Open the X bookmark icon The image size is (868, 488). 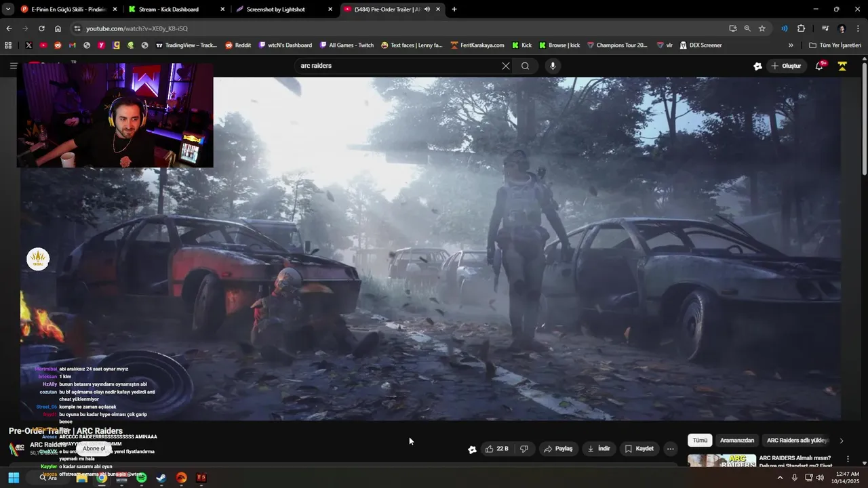coord(28,45)
